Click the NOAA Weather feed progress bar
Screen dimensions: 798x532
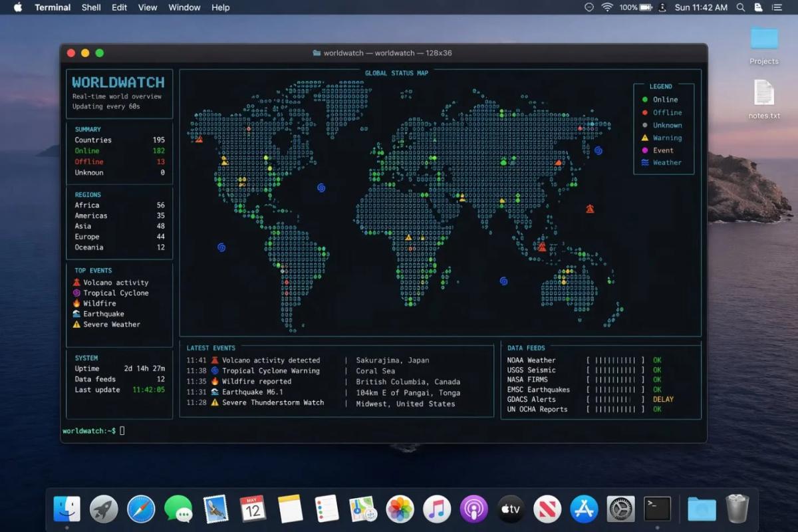615,360
